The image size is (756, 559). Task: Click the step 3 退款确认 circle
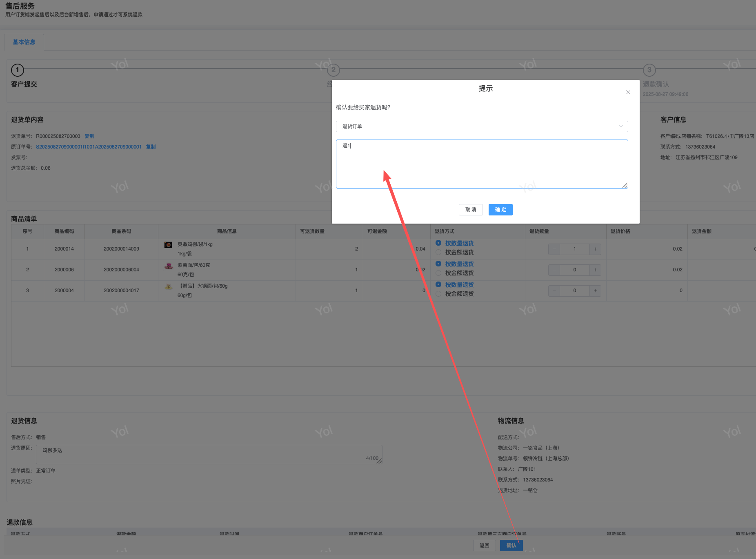click(x=649, y=70)
